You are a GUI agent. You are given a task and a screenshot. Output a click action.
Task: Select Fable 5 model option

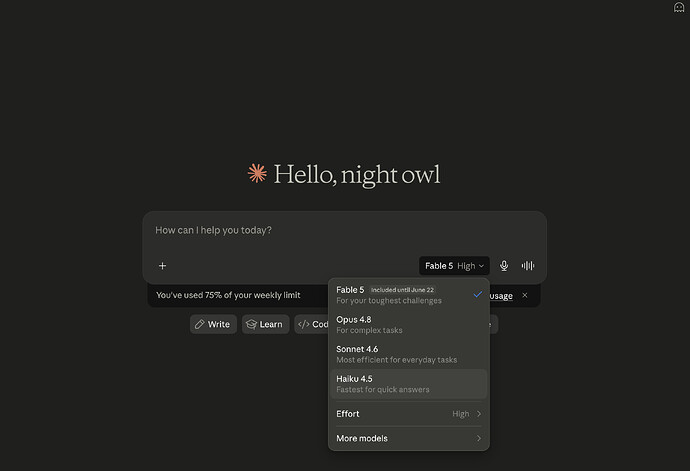409,295
